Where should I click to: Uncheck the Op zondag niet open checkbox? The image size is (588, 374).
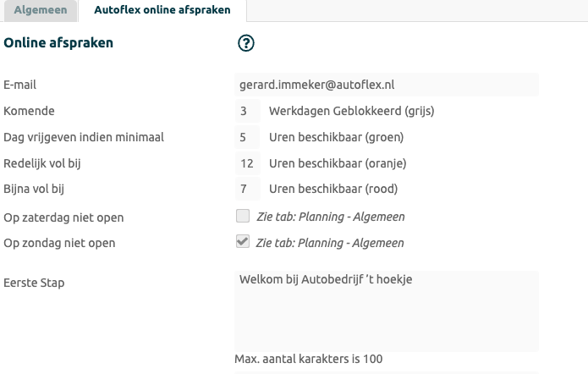[x=243, y=243]
